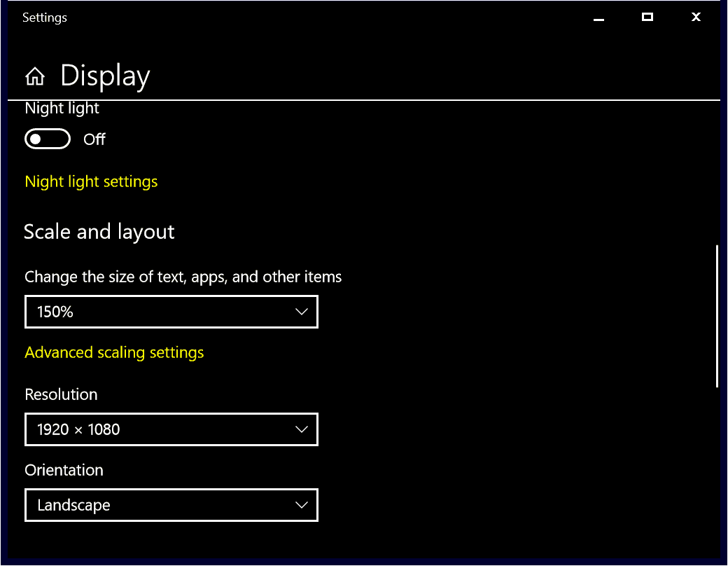Screen dimensions: 728x566
Task: Click the vertical scrollbar thumb
Action: click(x=717, y=316)
